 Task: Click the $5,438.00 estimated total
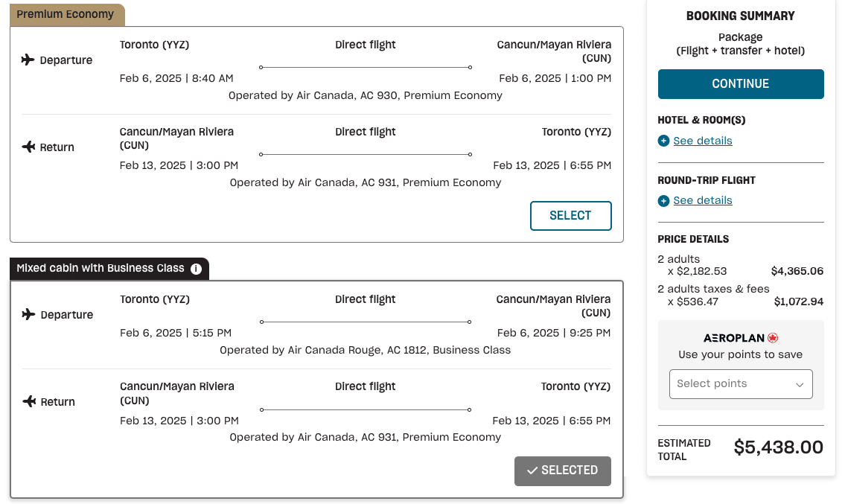pos(778,447)
